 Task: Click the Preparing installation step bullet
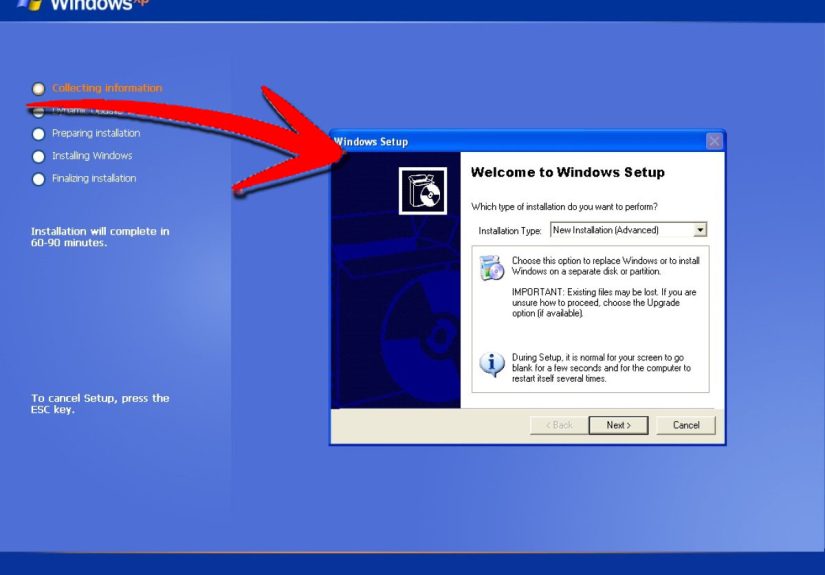pos(38,134)
